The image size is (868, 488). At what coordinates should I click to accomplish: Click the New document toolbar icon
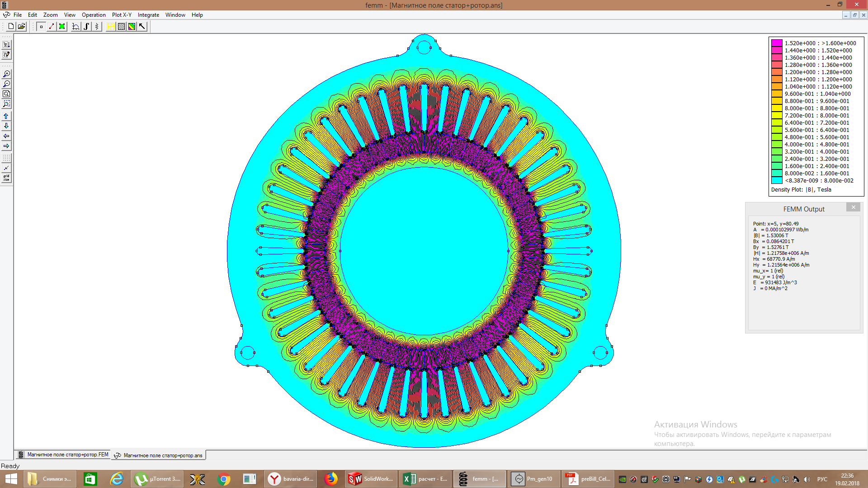click(x=11, y=27)
